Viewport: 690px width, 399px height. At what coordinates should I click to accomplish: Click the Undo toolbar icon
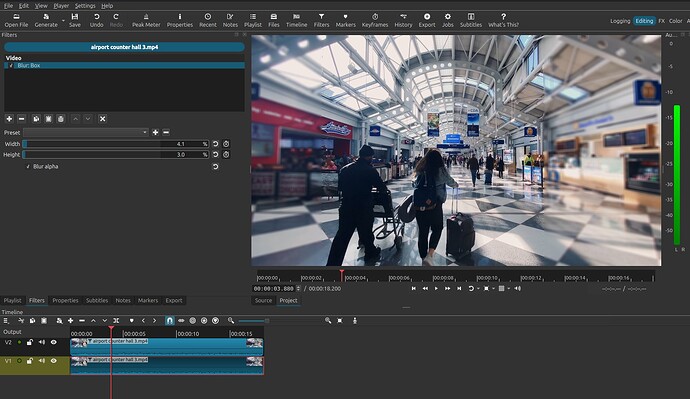coord(96,20)
